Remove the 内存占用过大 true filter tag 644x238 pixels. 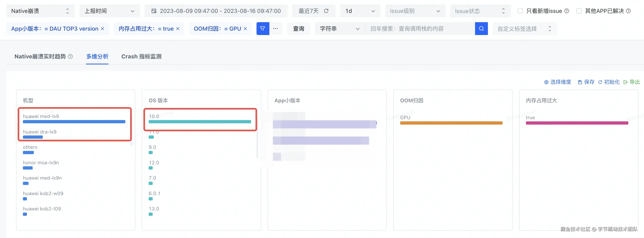pos(178,29)
